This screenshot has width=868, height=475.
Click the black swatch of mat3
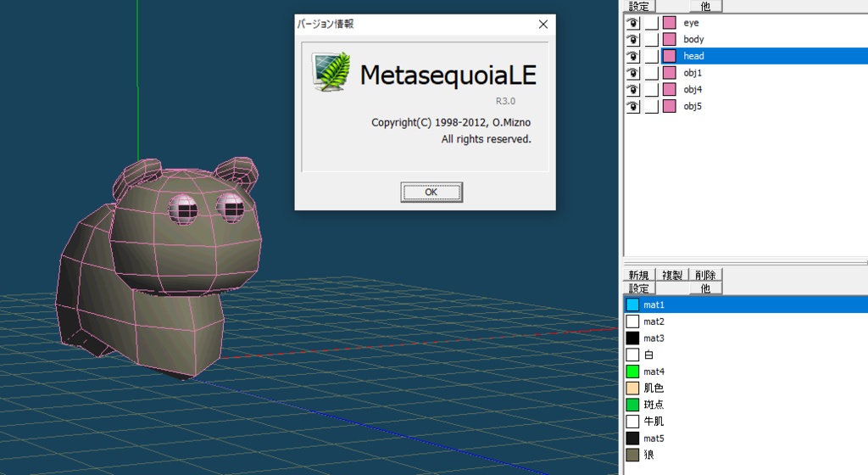pyautogui.click(x=632, y=338)
